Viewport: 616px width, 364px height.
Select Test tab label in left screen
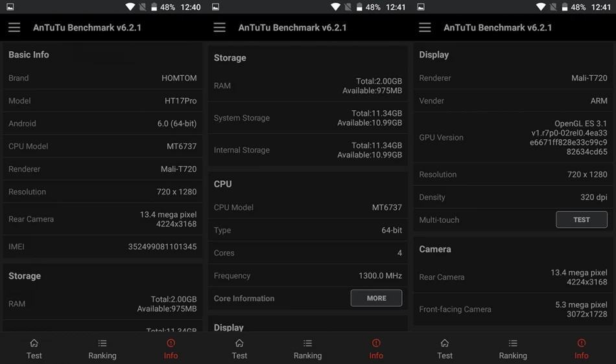tap(34, 356)
